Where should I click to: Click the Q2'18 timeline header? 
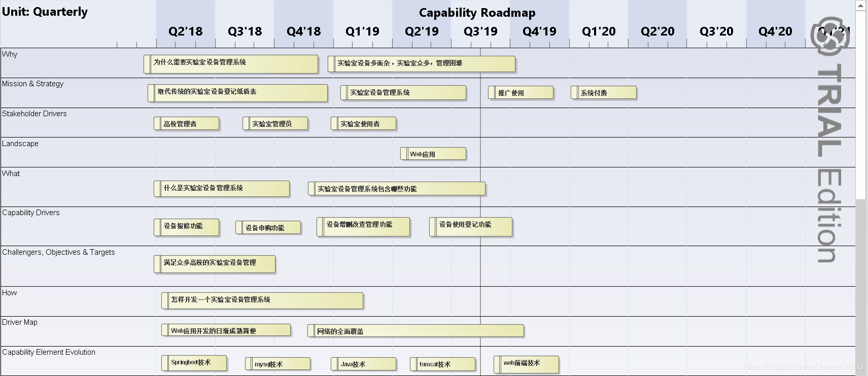pyautogui.click(x=186, y=31)
